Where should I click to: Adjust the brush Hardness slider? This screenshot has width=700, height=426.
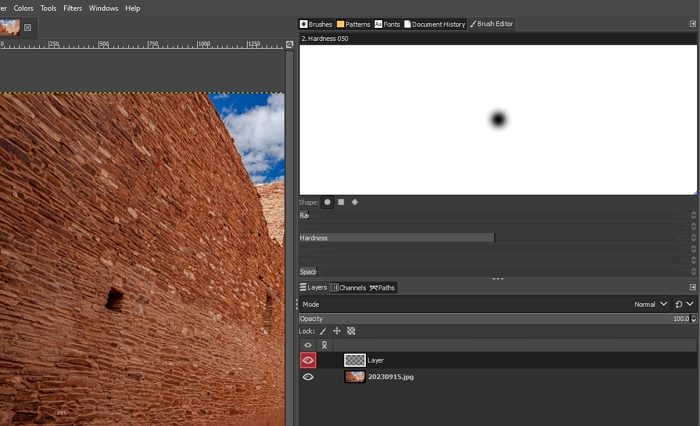point(495,238)
